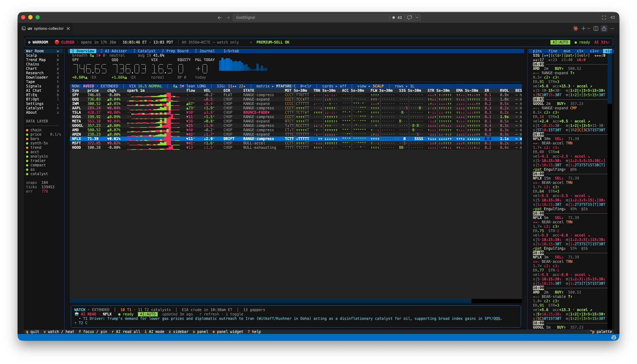Click the split editor layout icon
637x364 pixels.
596,29
